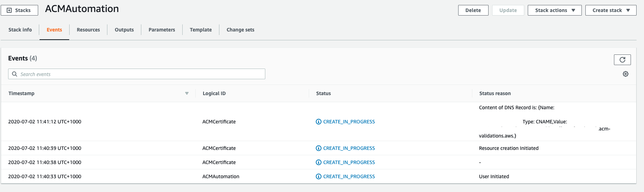Sort events by Timestamp arrow
Image resolution: width=644 pixels, height=192 pixels.
187,93
